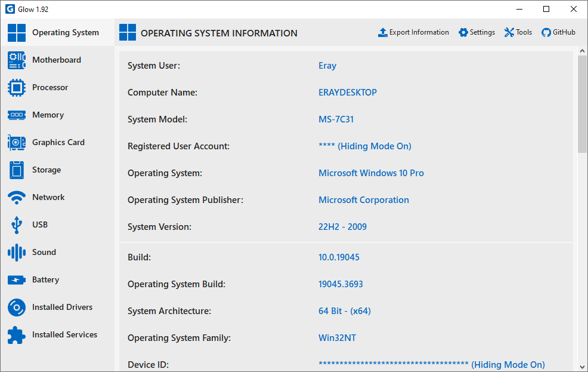Click the System User label
This screenshot has height=372, width=588.
pos(154,66)
